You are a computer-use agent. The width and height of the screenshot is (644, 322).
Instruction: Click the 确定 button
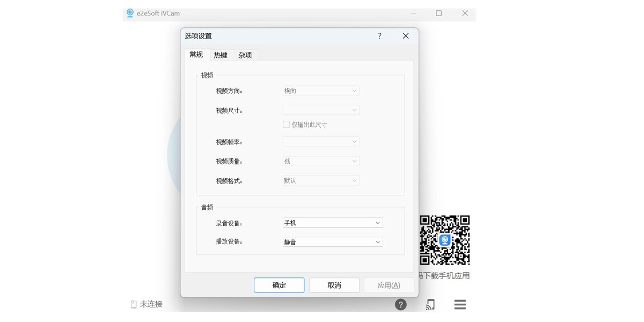[279, 285]
